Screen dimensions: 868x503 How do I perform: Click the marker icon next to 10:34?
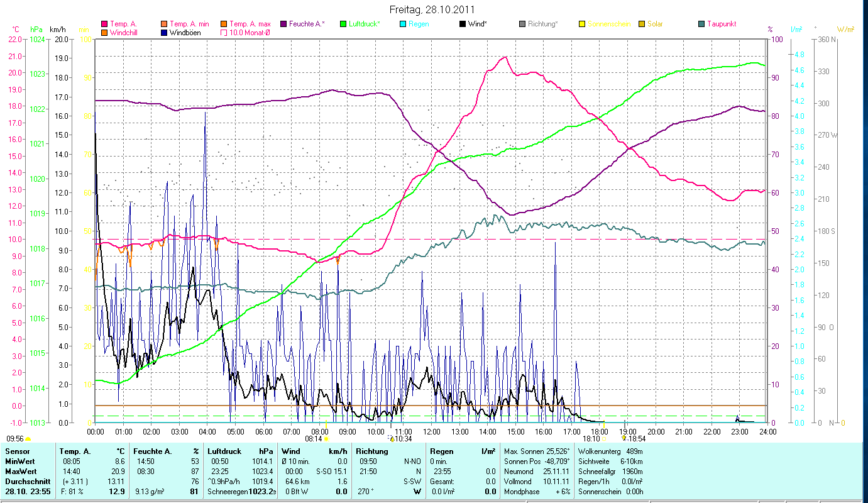click(391, 438)
